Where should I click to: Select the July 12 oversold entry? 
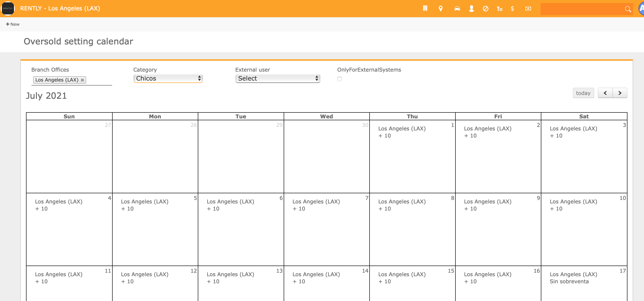pyautogui.click(x=145, y=278)
